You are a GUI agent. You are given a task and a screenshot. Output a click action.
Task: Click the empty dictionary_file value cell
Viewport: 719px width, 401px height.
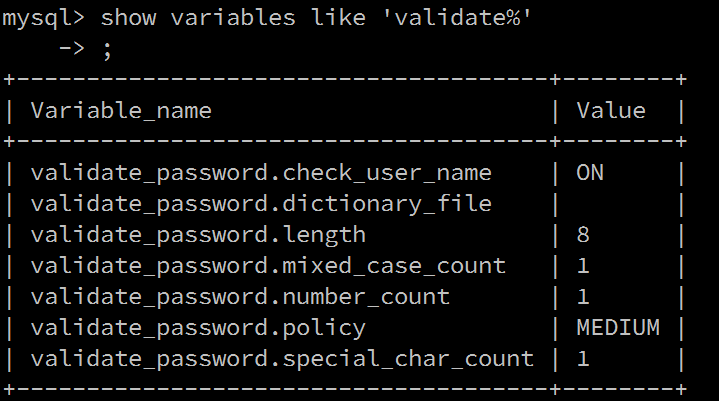pyautogui.click(x=618, y=204)
